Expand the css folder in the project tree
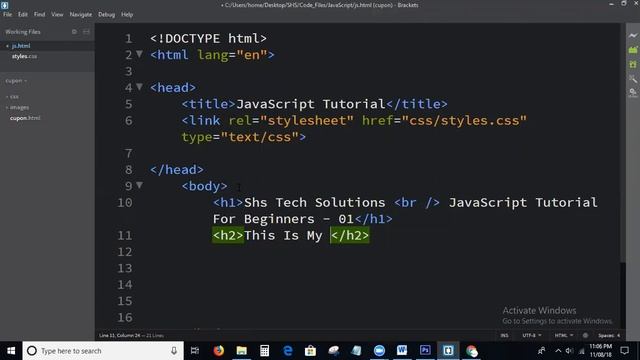 pyautogui.click(x=13, y=97)
